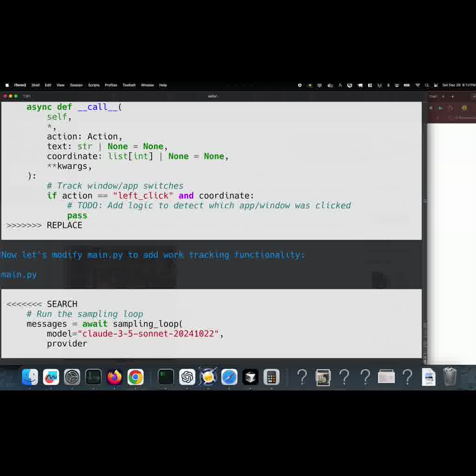
Task: Click the '<<<<<<< SEARCH' marker line
Action: (x=42, y=304)
